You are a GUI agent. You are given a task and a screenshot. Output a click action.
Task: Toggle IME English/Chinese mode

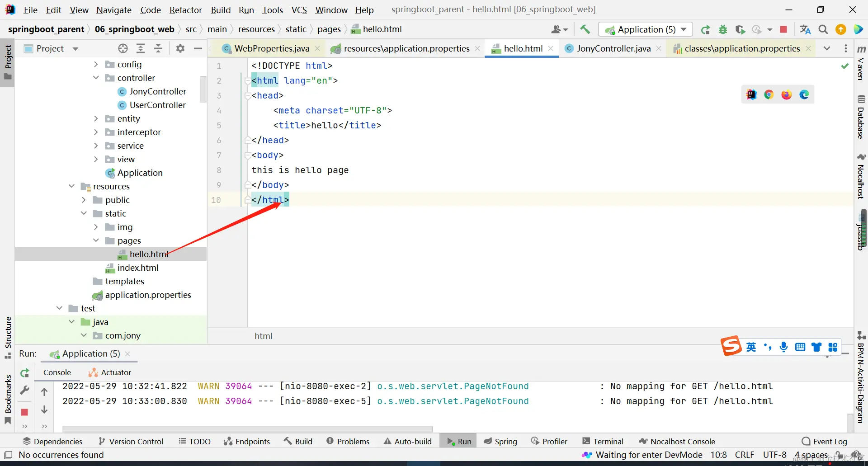pyautogui.click(x=751, y=347)
